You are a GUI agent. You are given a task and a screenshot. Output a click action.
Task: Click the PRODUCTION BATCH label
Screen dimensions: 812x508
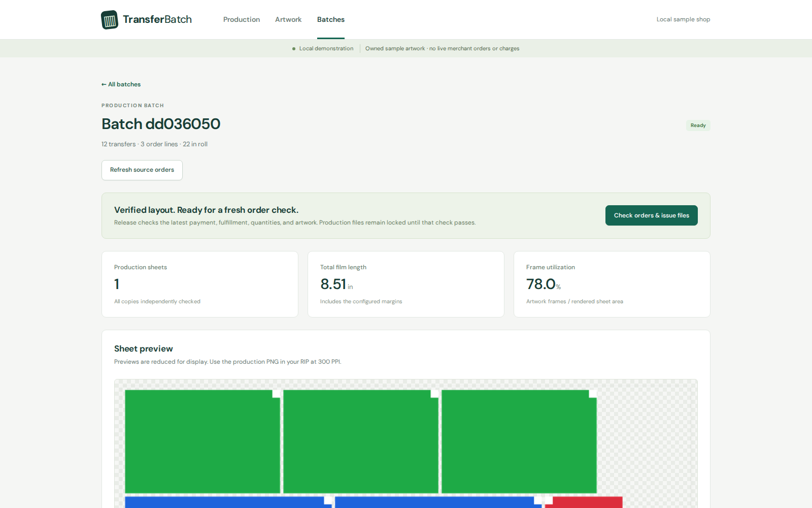(132, 106)
